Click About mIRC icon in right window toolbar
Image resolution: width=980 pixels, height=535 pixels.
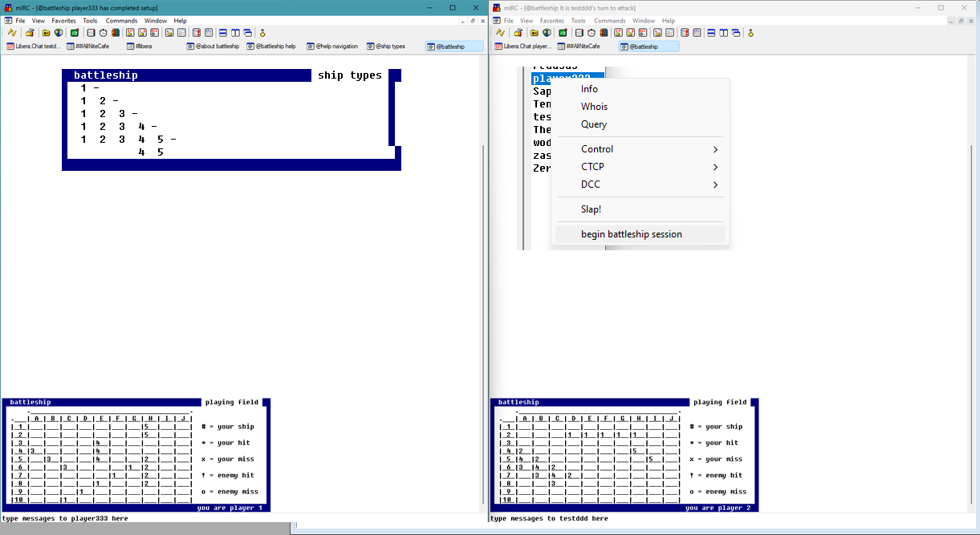[x=750, y=33]
